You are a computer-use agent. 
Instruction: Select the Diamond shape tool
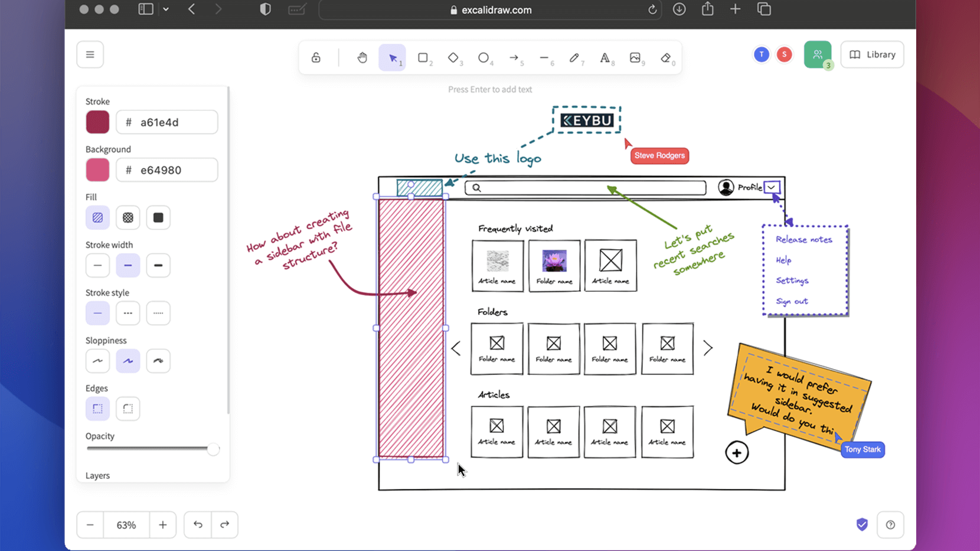(x=453, y=58)
